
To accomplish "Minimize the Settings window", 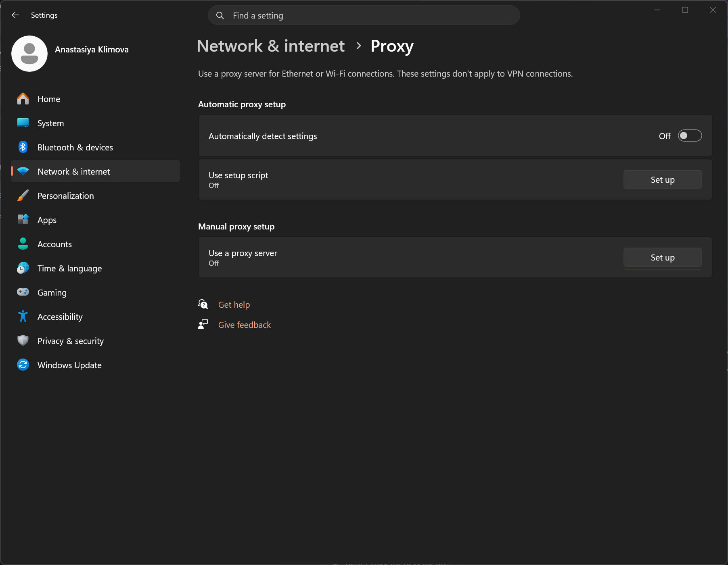I will tap(657, 10).
